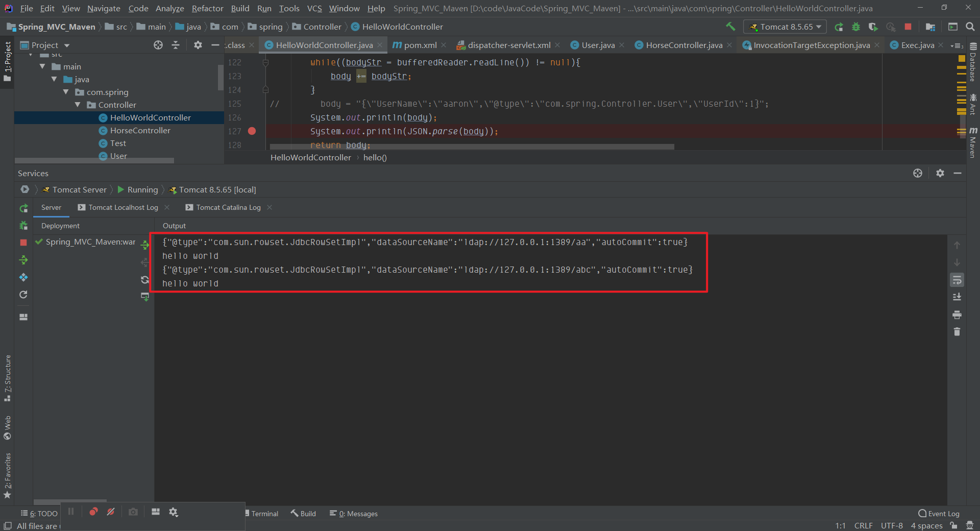
Task: Build the project with hammer icon
Action: click(730, 27)
